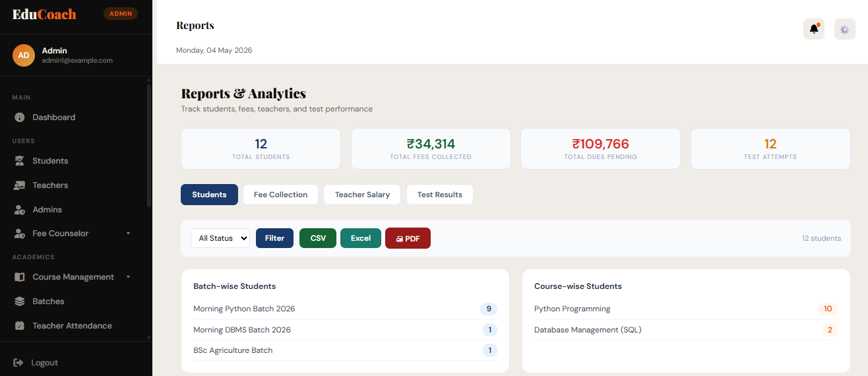This screenshot has height=376, width=868.
Task: Expand the Fee Counselor submenu arrow
Action: [129, 234]
